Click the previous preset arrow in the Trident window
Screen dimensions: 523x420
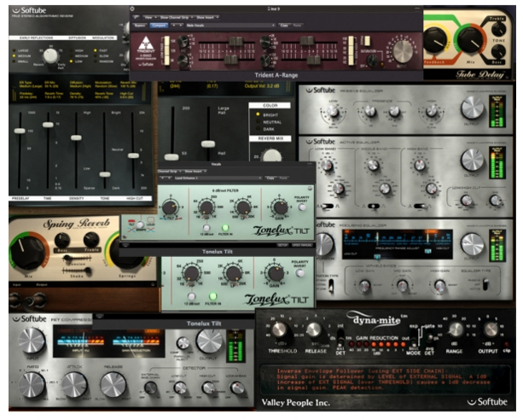click(x=173, y=26)
